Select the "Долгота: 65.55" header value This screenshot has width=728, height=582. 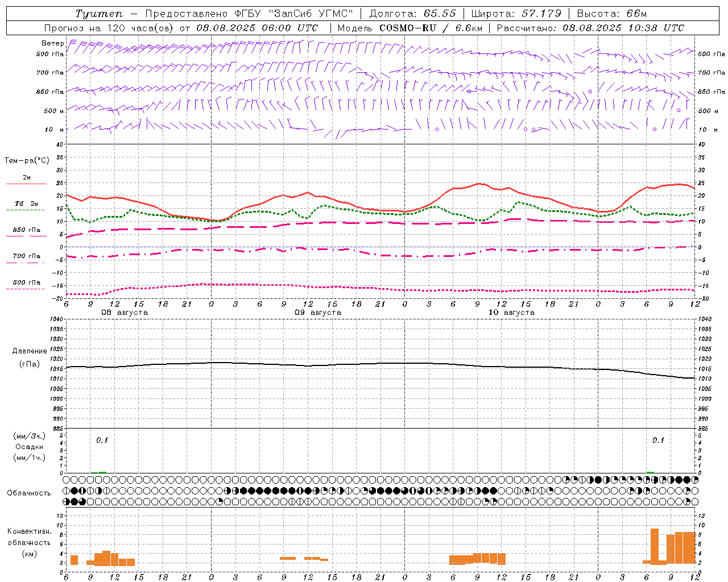(413, 14)
